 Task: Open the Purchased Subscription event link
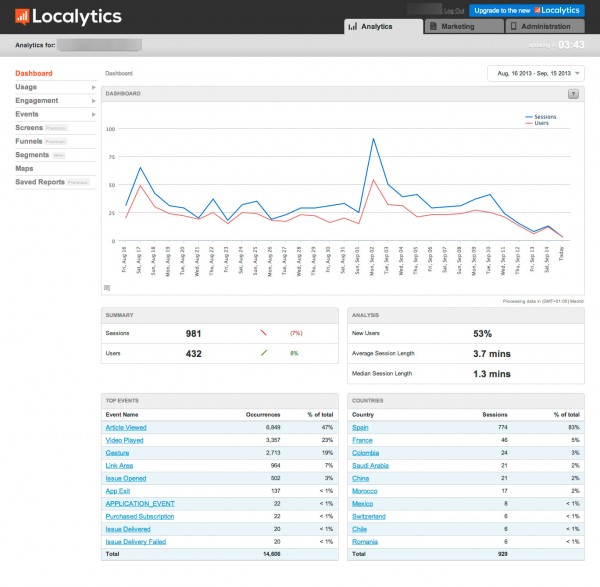click(140, 516)
